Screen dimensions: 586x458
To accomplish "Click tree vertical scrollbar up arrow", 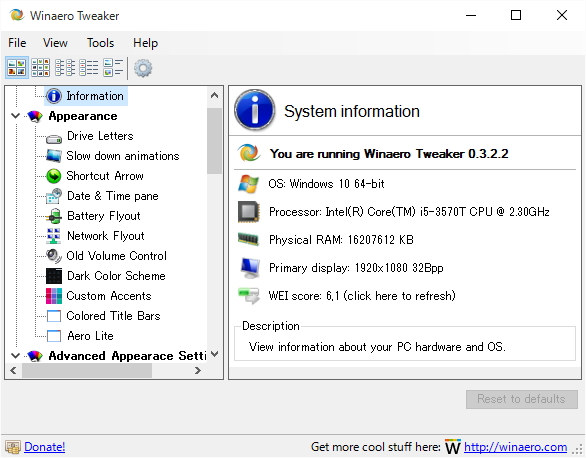I will pos(214,95).
